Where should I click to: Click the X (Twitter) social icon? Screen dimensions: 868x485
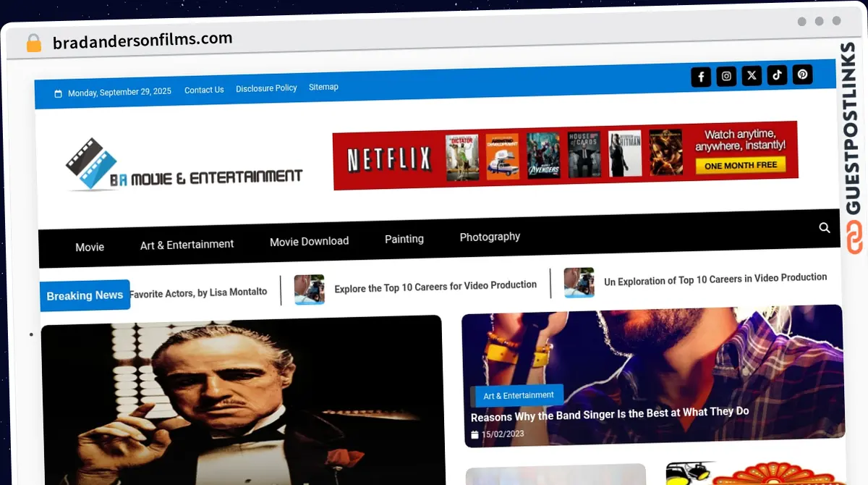click(x=752, y=75)
